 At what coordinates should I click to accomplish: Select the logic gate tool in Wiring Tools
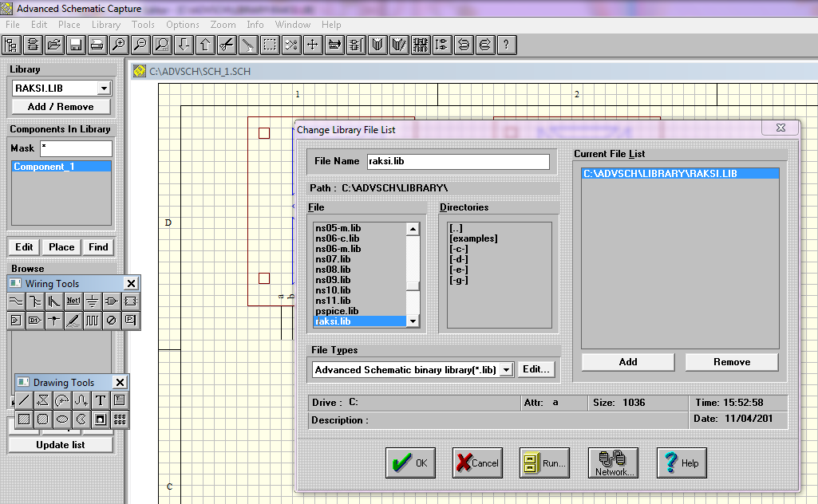(111, 301)
